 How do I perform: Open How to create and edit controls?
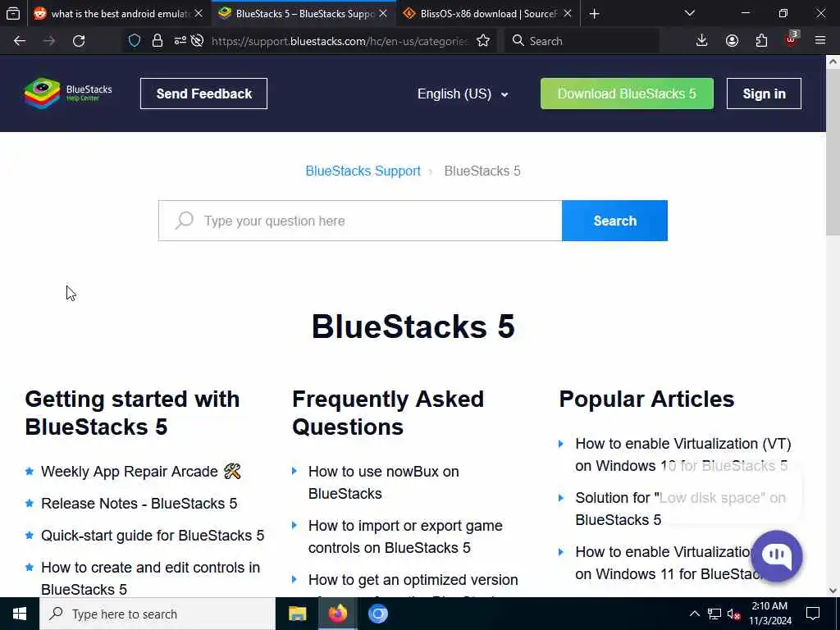[x=151, y=578]
